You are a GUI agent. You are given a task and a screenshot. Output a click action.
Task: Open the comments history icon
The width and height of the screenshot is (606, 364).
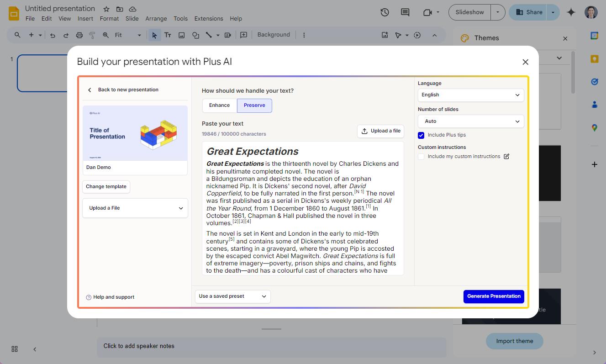click(405, 12)
